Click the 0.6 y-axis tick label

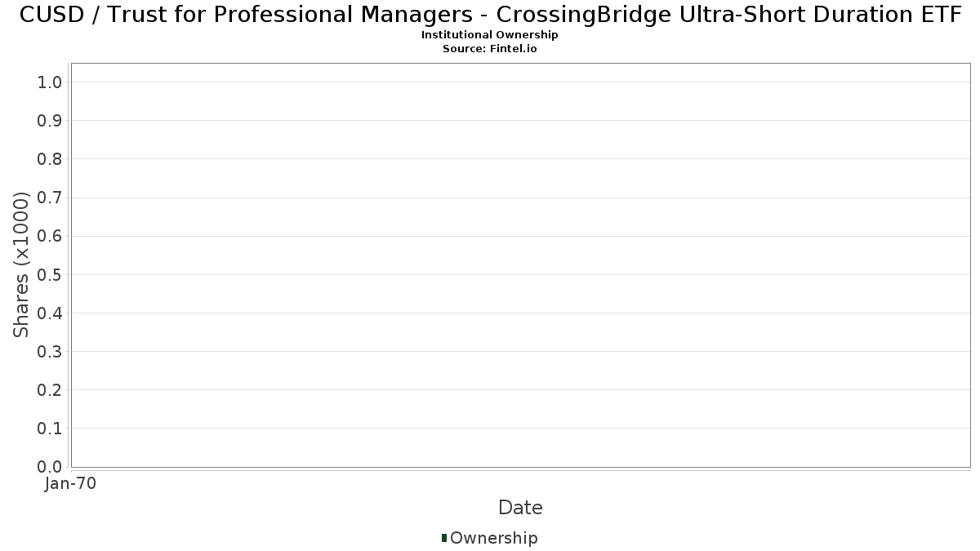click(x=50, y=236)
